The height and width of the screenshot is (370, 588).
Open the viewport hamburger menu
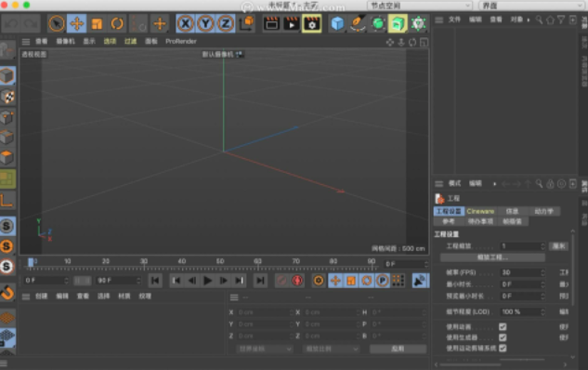click(26, 42)
